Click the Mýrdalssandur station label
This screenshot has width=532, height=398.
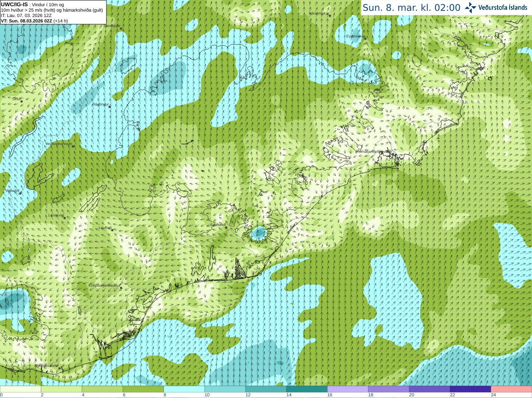pyautogui.click(x=47, y=366)
